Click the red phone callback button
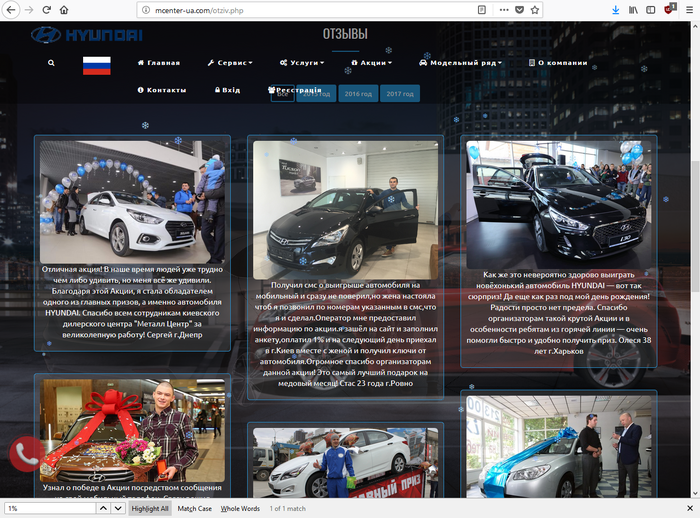The width and height of the screenshot is (700, 518). pyautogui.click(x=26, y=454)
